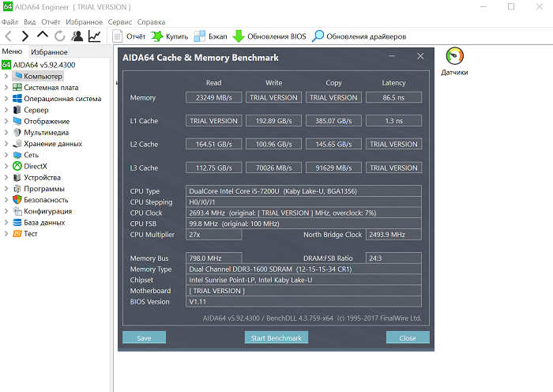Click the Купить toolbar label
The image size is (553, 392).
click(177, 36)
